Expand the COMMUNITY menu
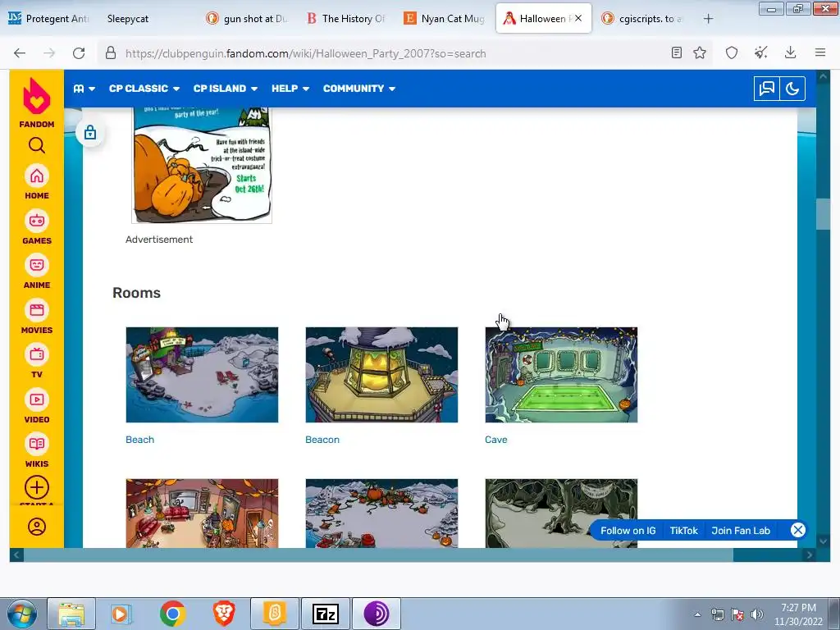The height and width of the screenshot is (630, 840). coord(359,89)
